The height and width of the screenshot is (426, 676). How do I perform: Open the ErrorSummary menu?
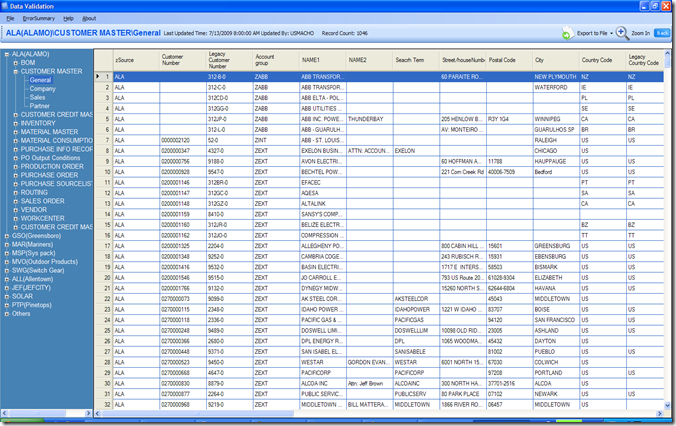click(39, 19)
